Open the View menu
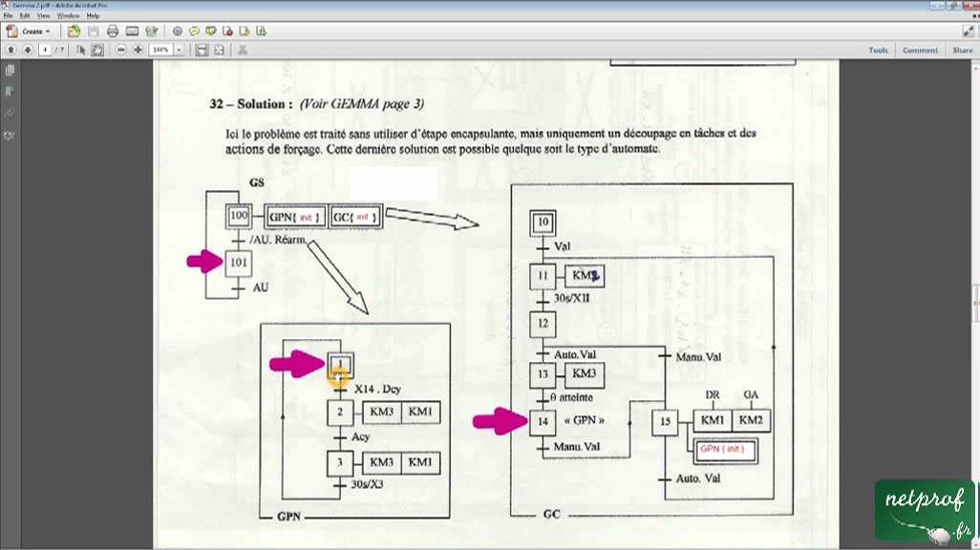The image size is (980, 550). point(43,15)
